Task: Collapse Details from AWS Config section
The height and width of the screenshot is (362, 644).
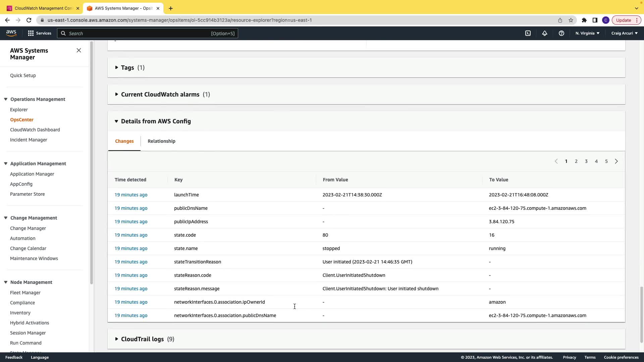Action: tap(156, 121)
